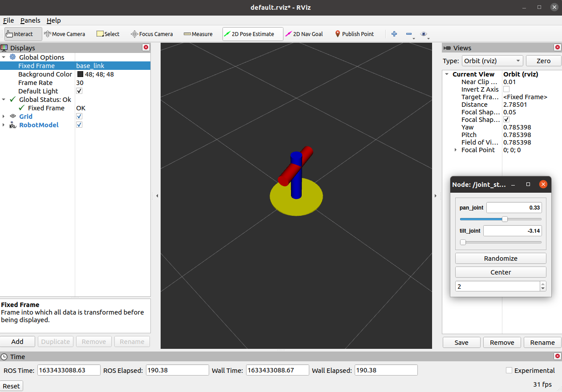Click the Reset button in Time panel
The width and height of the screenshot is (562, 392).
tap(12, 386)
